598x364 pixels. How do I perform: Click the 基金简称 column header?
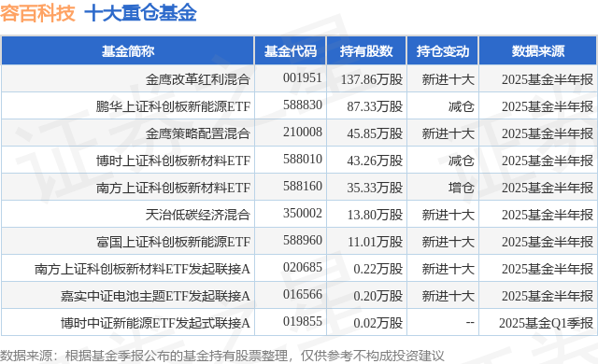click(x=128, y=51)
